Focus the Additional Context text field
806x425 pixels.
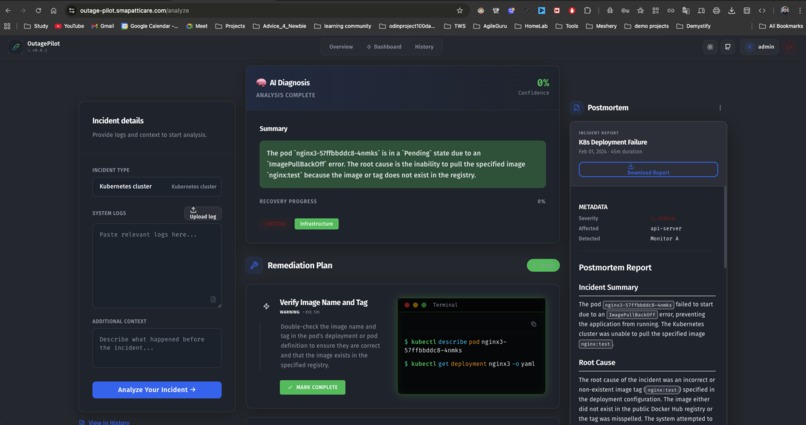157,348
